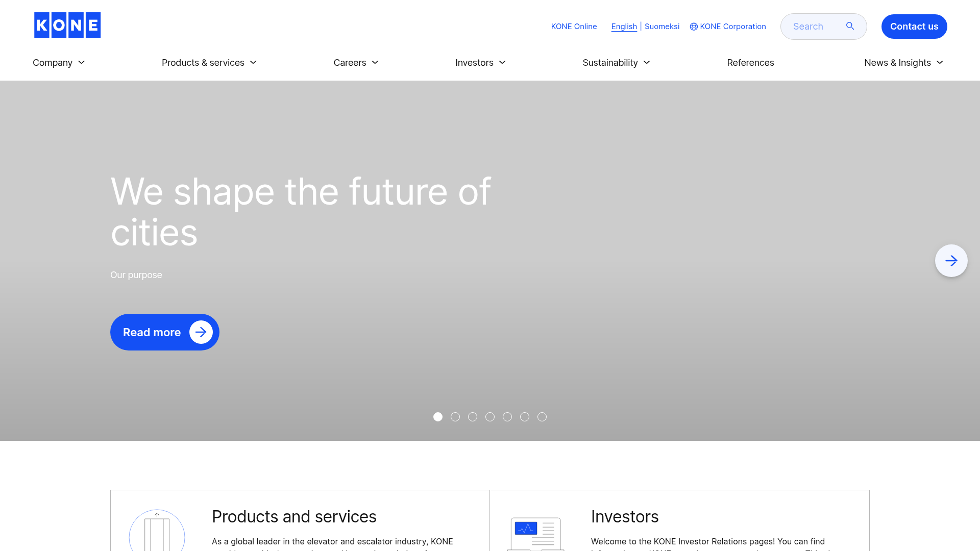Click the elevator illustration icon

pos(157,533)
